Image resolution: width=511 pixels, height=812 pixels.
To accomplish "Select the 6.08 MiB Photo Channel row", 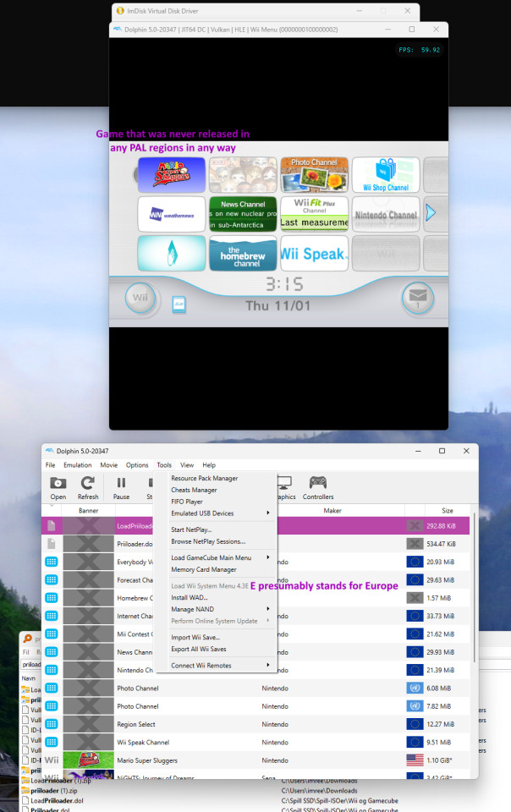I will point(255,689).
